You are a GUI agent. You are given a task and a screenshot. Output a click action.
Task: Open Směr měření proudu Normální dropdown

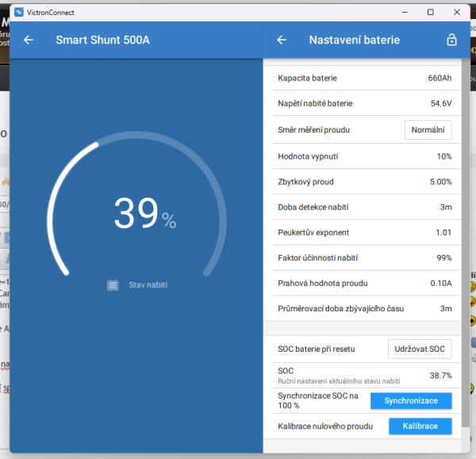428,130
